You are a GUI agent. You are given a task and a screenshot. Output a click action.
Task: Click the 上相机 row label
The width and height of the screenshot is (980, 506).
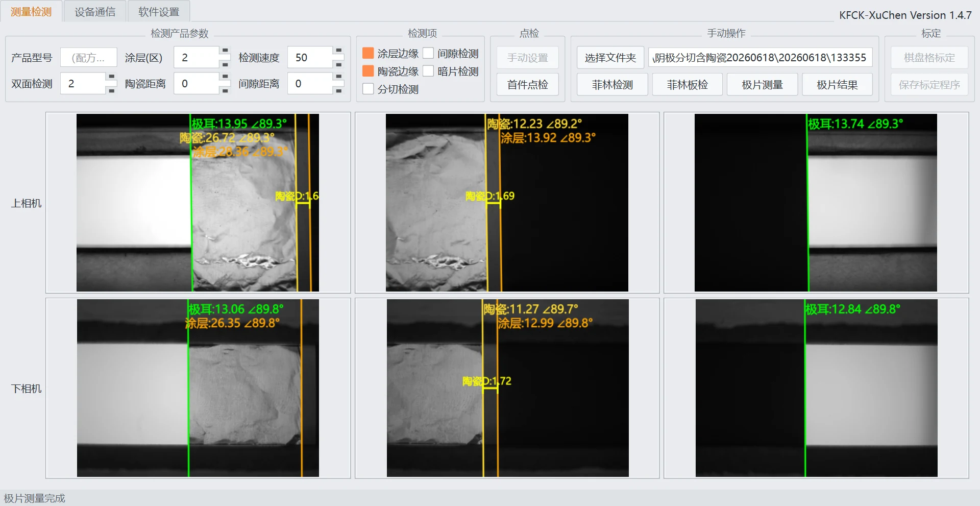(27, 203)
